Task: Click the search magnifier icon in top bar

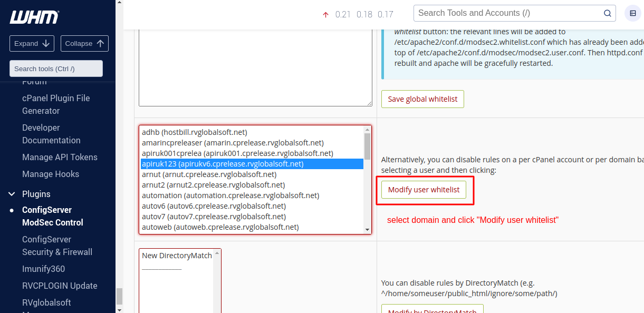Action: click(607, 13)
